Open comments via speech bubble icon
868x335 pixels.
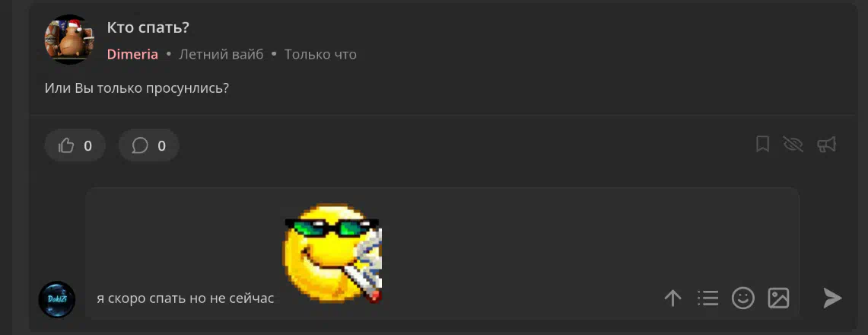(x=140, y=145)
